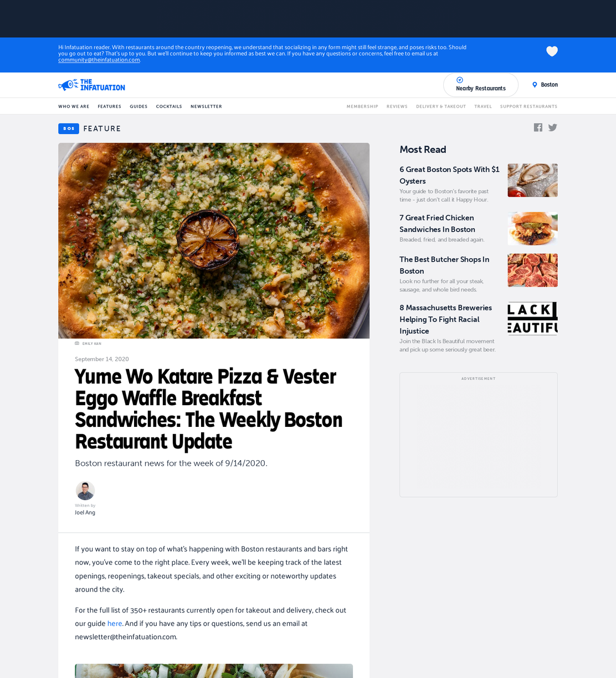This screenshot has height=678, width=616.
Task: Click the oysters thumbnail image
Action: 532,180
